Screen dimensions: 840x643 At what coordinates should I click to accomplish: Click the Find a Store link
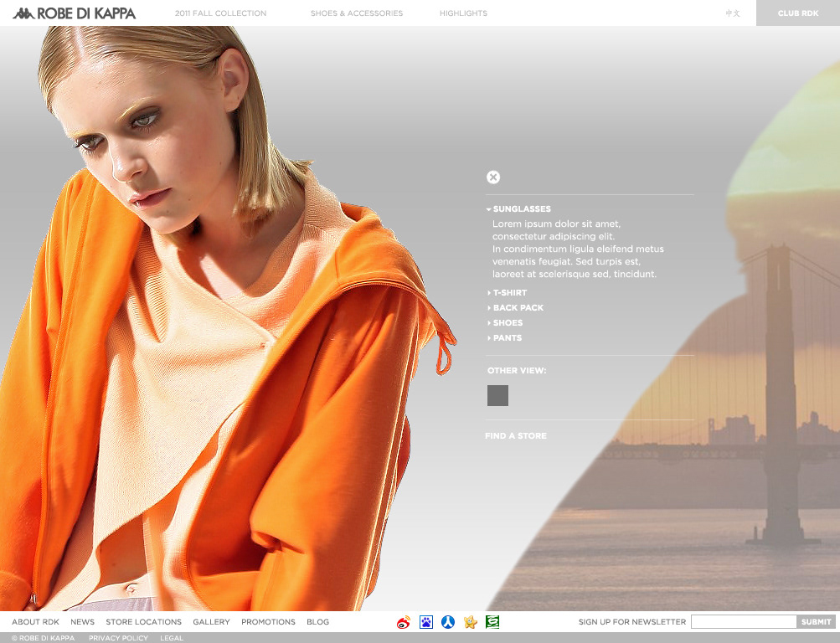pyautogui.click(x=516, y=436)
